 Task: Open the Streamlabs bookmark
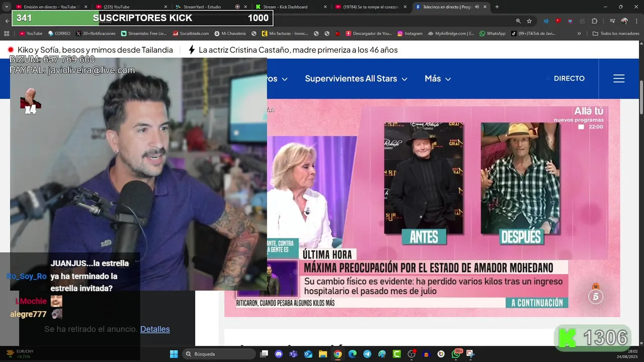pyautogui.click(x=144, y=34)
